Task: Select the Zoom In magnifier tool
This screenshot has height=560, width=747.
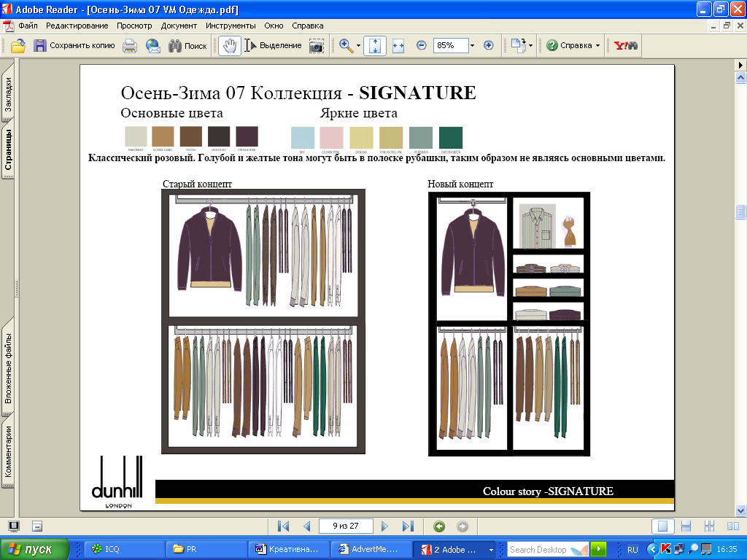Action: (x=346, y=46)
